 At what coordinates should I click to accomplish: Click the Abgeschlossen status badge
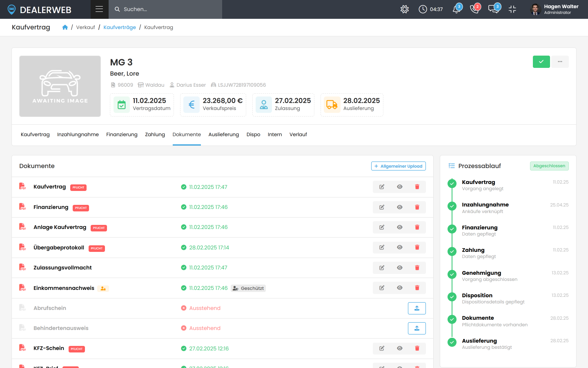tap(549, 166)
